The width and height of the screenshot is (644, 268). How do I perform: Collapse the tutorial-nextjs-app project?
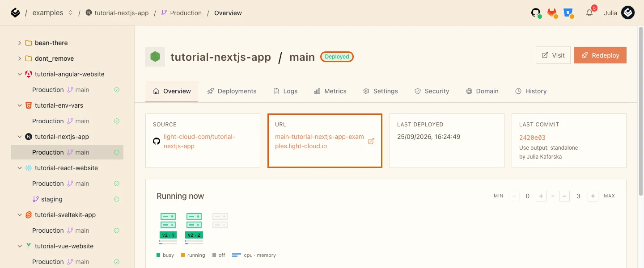pos(19,137)
